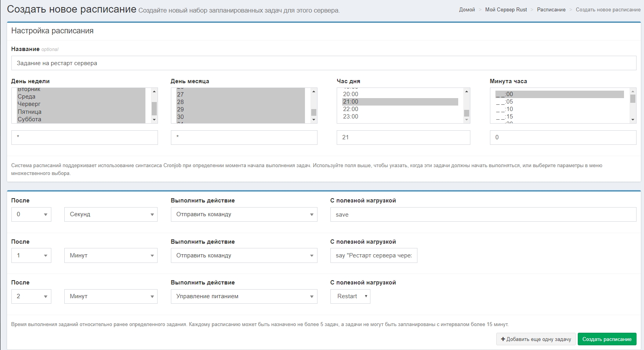The image size is (644, 350).
Task: Click the 'save' payload input field
Action: pos(483,215)
